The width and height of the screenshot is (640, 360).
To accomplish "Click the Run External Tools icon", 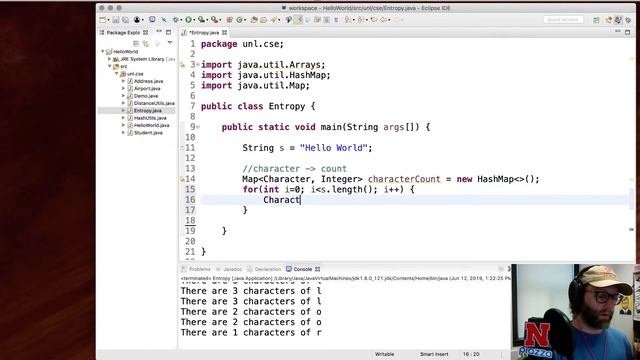I will click(214, 20).
